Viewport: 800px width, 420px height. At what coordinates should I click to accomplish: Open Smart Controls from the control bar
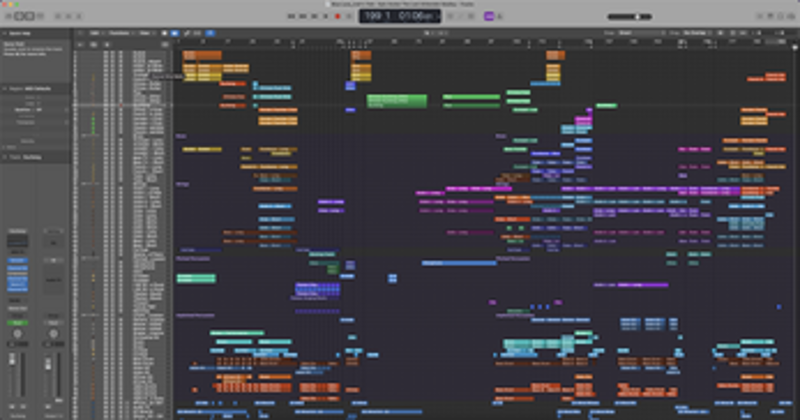(57, 16)
